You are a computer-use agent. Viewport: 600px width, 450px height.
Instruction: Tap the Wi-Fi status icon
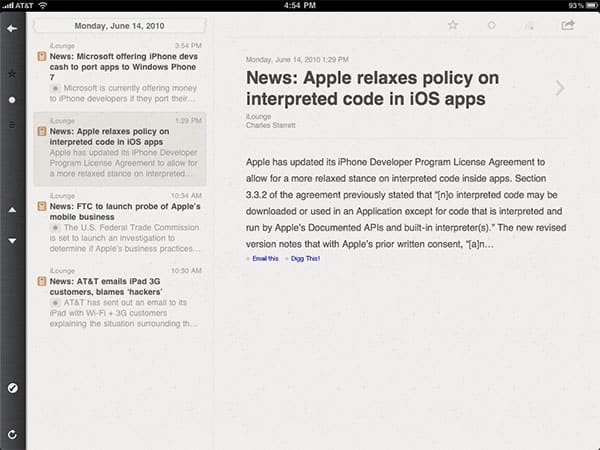[x=42, y=5]
